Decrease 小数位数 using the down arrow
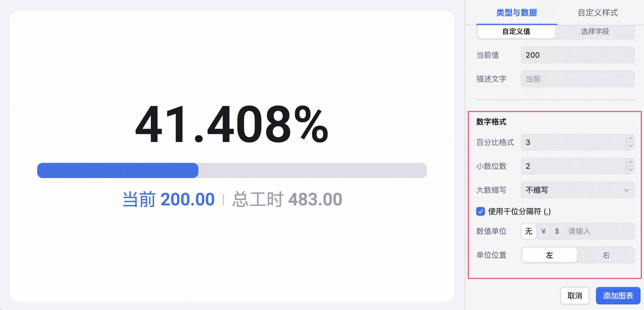This screenshot has height=310, width=644. coord(630,170)
